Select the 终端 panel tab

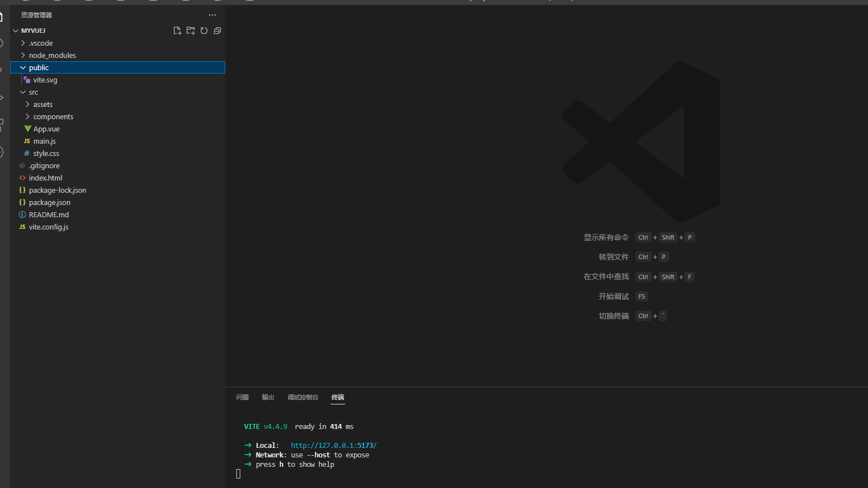point(338,397)
